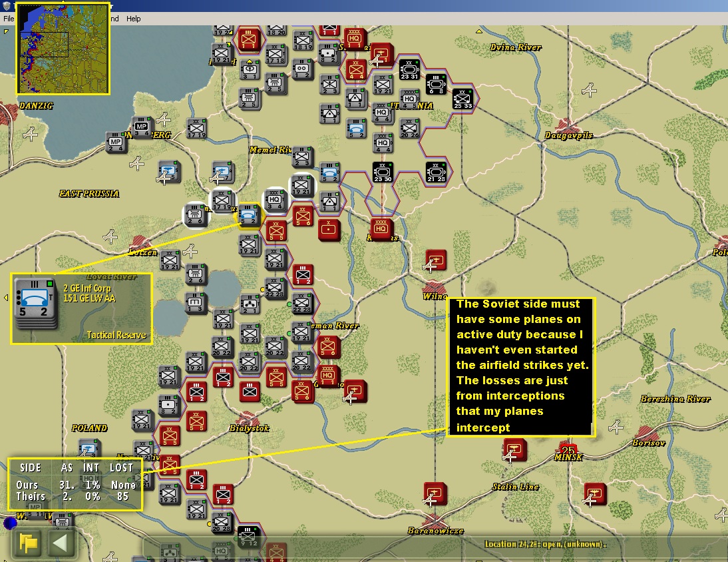
Task: Select the gray 1-3 battalion west of the lake
Action: coord(195,302)
